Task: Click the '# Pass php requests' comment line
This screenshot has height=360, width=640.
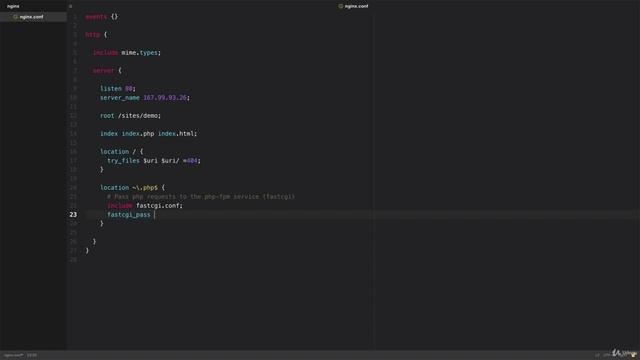Action: click(x=200, y=196)
